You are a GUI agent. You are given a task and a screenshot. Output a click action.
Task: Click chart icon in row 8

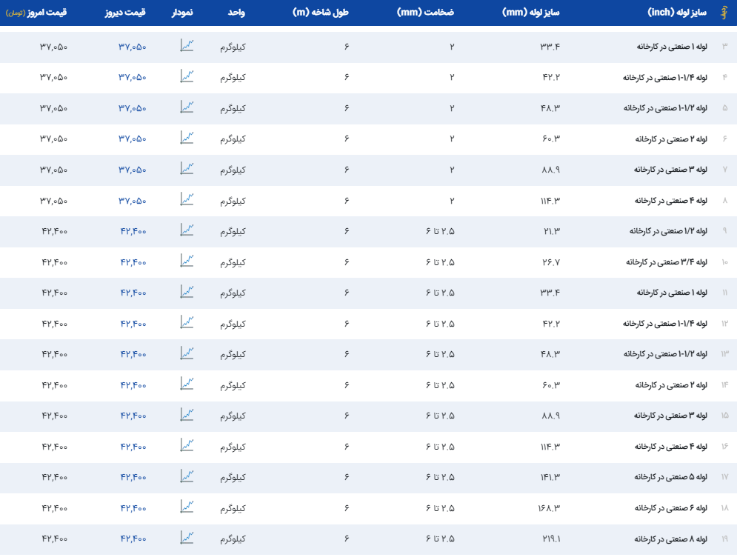pos(187,199)
